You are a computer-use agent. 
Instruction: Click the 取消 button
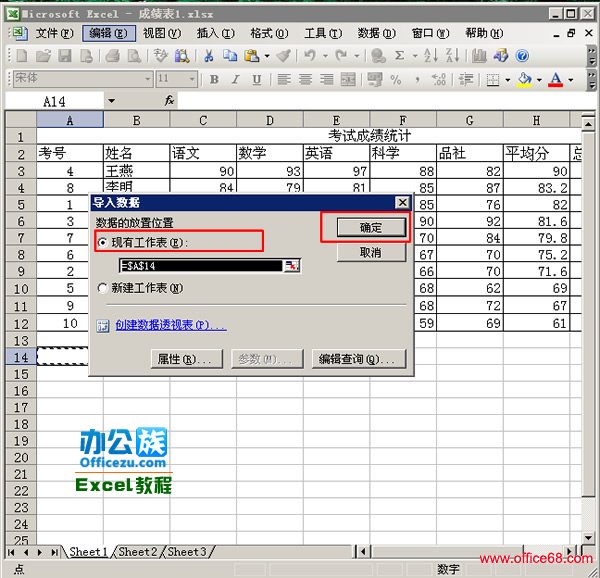click(371, 252)
